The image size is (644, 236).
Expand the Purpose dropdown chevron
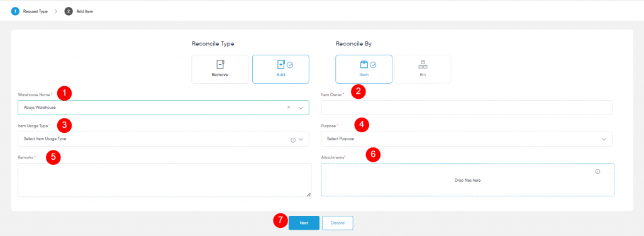click(x=604, y=139)
